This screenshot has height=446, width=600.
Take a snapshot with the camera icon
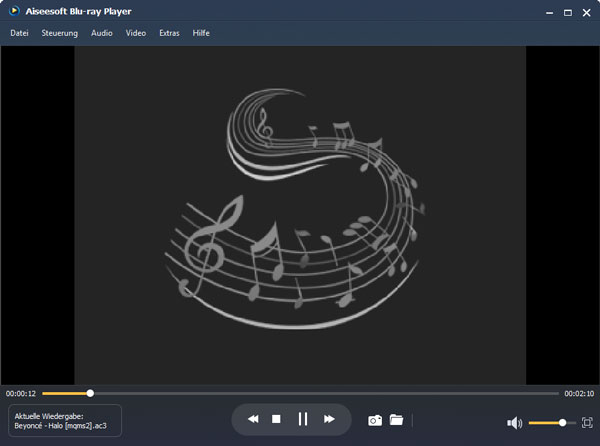(x=375, y=420)
